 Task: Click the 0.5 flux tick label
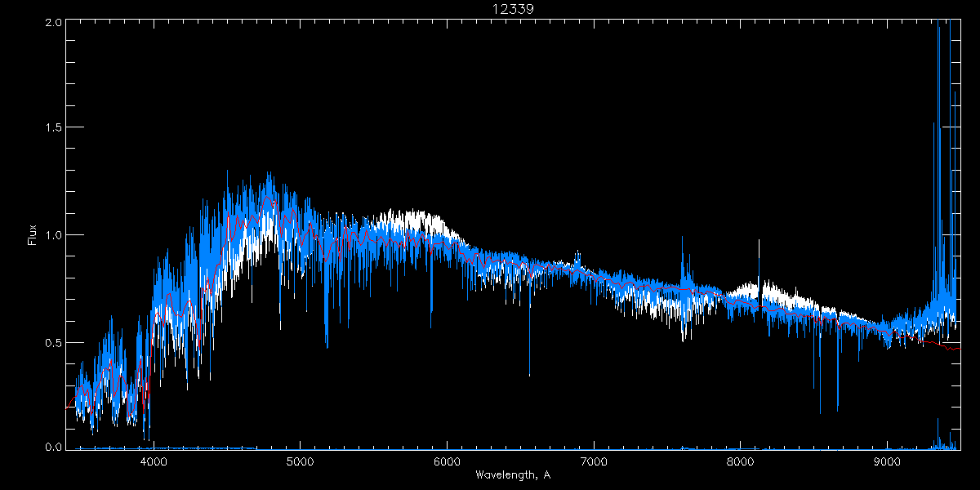coord(52,342)
